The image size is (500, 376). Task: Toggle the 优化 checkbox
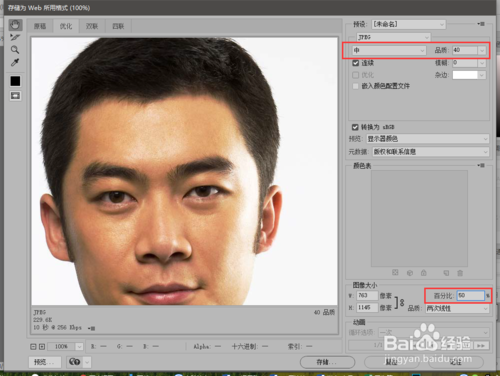pyautogui.click(x=356, y=75)
